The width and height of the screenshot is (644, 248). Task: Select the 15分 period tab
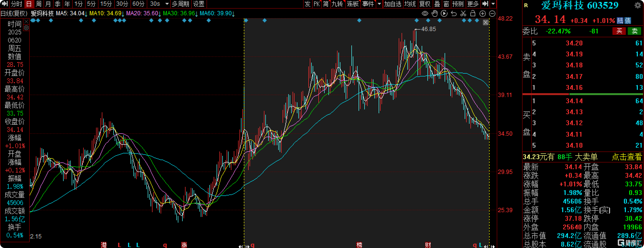tap(106, 4)
